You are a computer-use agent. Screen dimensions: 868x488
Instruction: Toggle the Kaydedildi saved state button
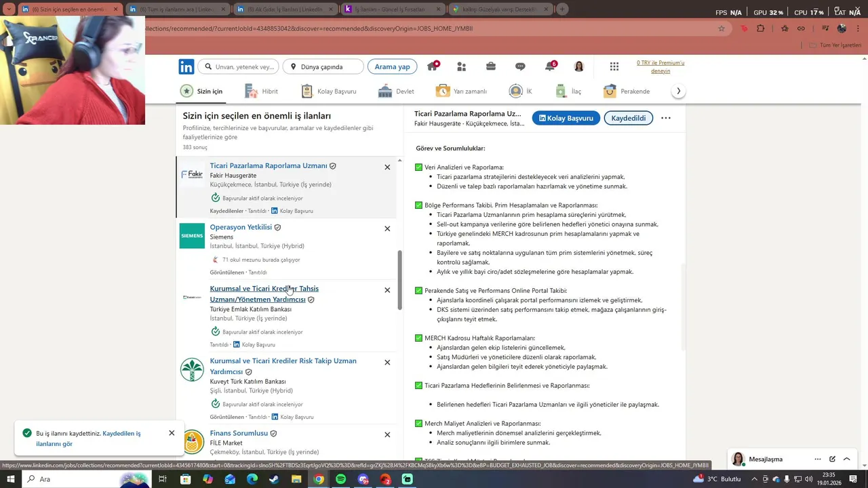[629, 118]
